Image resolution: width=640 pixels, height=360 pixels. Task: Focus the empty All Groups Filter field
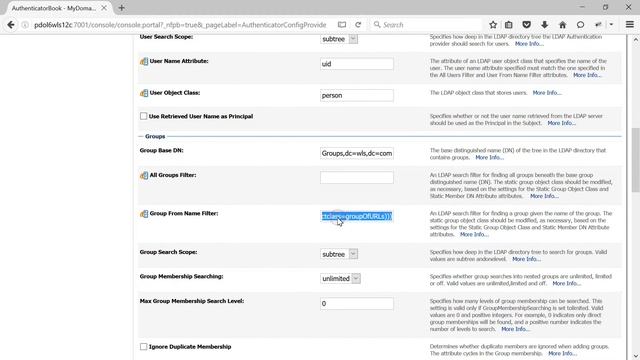pos(357,178)
